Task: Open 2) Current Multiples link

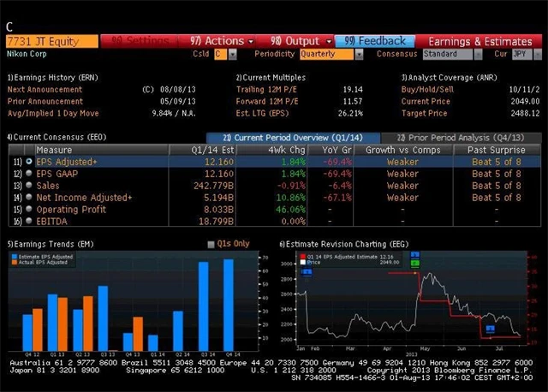Action: tap(271, 78)
